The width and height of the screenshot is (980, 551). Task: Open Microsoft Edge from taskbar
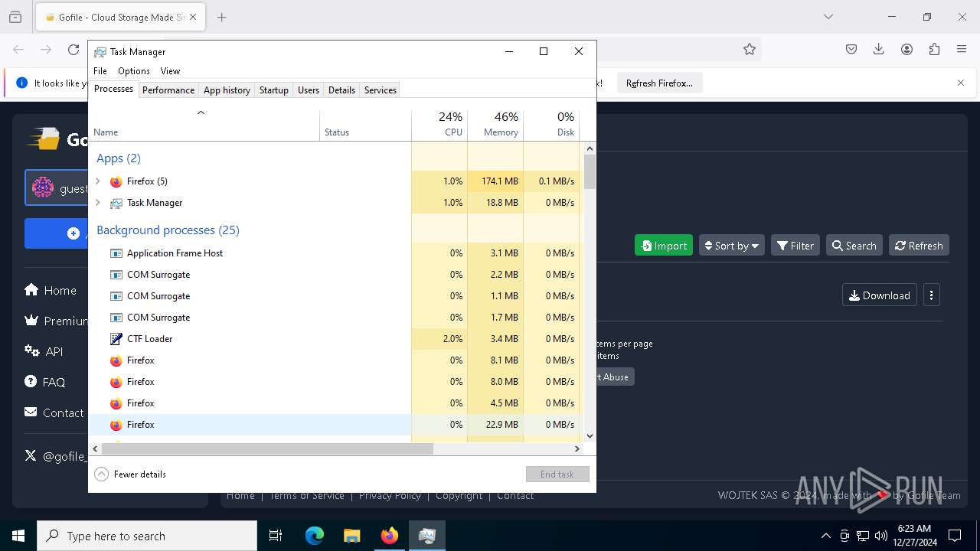click(x=315, y=536)
